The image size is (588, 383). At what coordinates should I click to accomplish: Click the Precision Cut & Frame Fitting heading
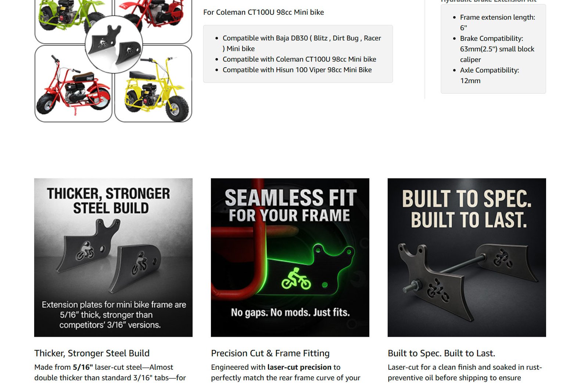270,353
